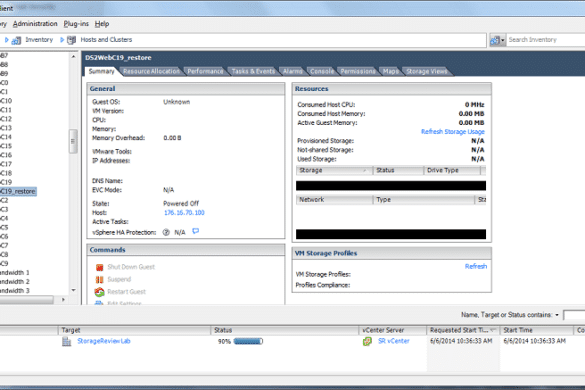The image size is (585, 390).
Task: Switch to the Summary tab
Action: pyautogui.click(x=101, y=71)
